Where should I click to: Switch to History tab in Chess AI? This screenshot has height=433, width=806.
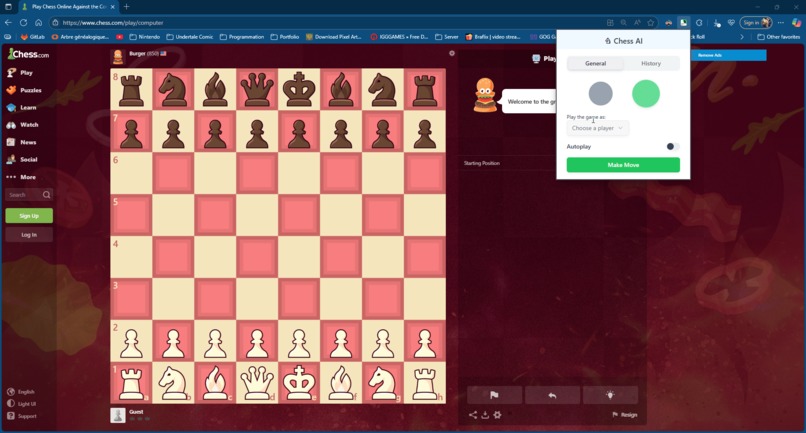651,63
